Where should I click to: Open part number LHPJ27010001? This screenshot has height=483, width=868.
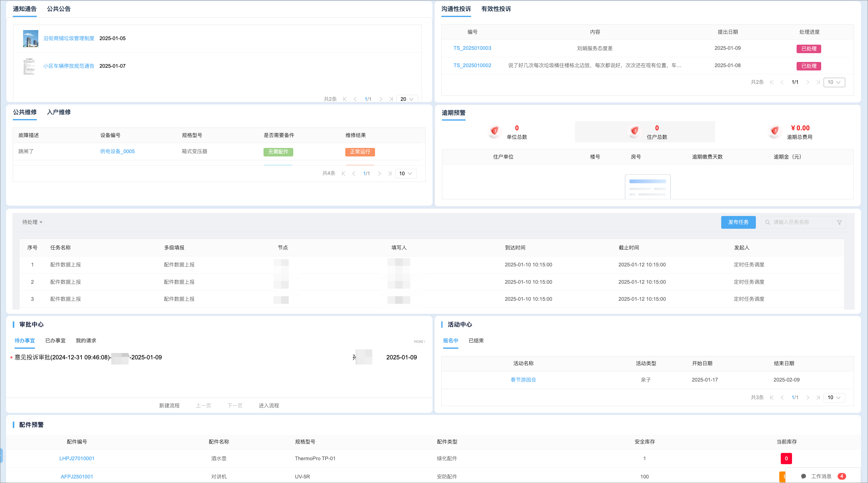click(x=77, y=459)
